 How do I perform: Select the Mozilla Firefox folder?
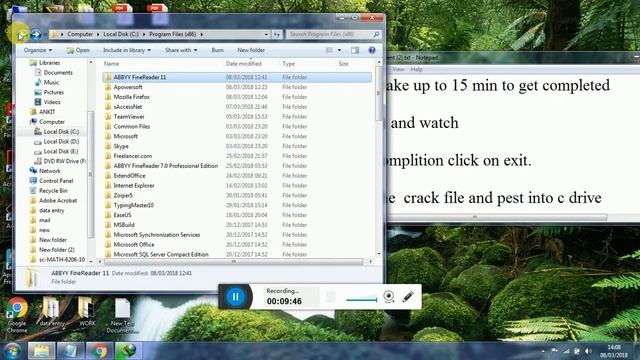pos(131,97)
